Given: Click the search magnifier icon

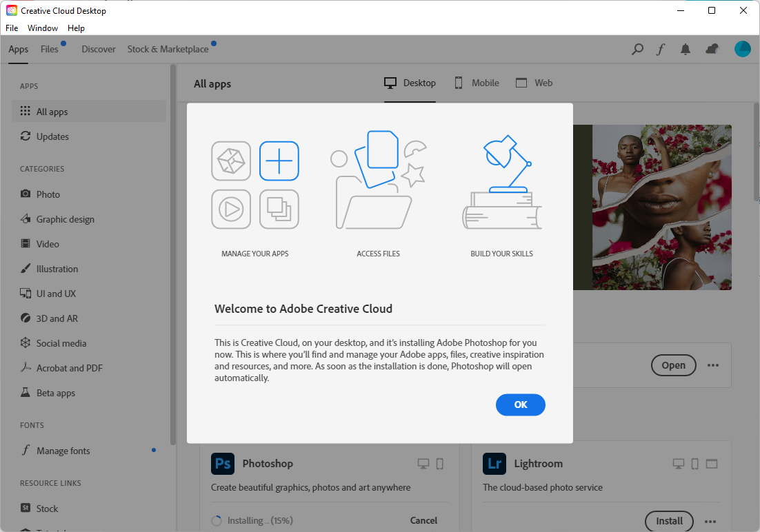Looking at the screenshot, I should (x=638, y=49).
